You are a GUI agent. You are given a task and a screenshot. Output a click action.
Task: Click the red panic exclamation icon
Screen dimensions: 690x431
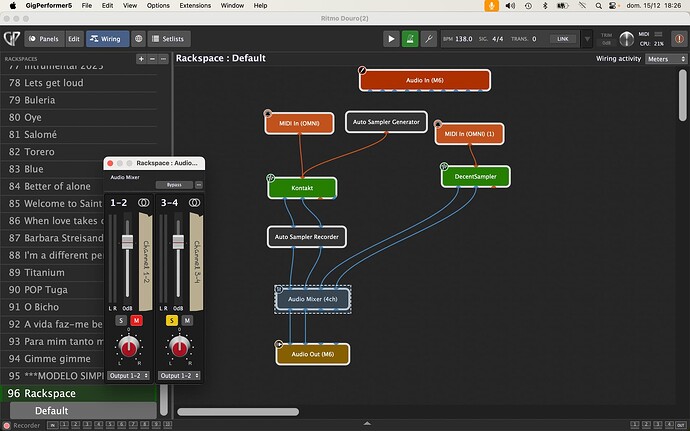(x=679, y=39)
